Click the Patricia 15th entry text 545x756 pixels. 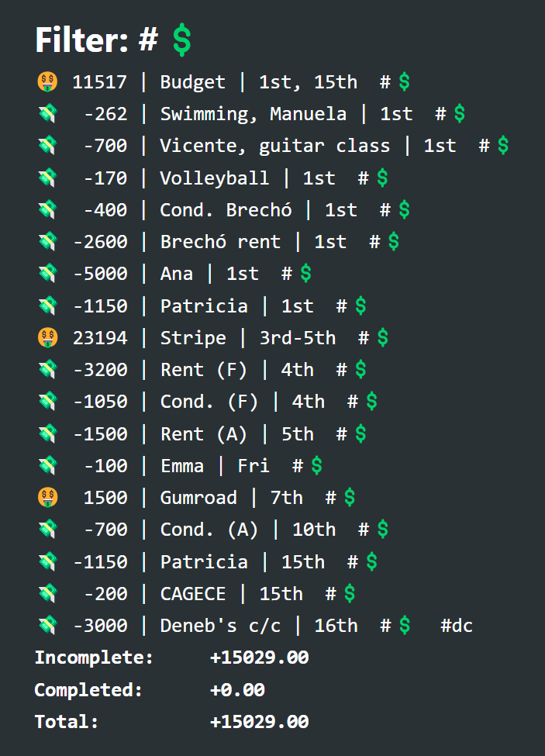point(243,561)
